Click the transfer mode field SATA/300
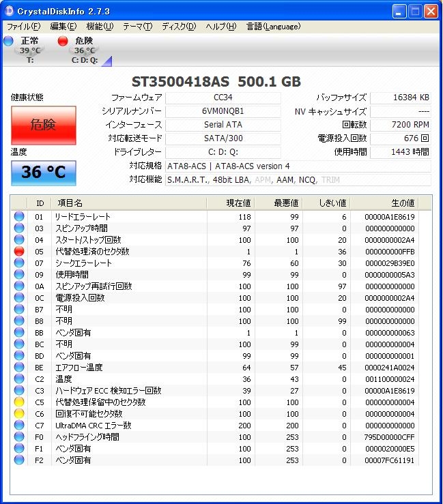This screenshot has height=504, width=443. click(x=223, y=138)
